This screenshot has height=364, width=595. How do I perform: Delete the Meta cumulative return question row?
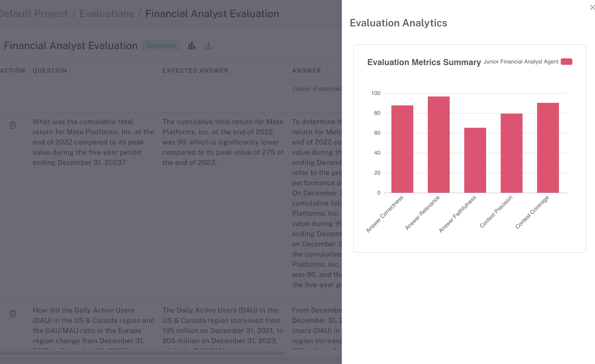[x=13, y=125]
